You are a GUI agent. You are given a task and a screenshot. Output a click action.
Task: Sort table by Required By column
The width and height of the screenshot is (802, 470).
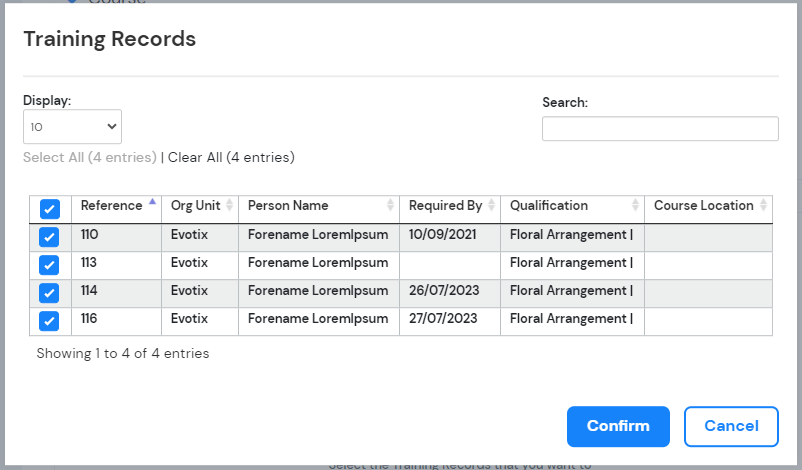pyautogui.click(x=450, y=209)
